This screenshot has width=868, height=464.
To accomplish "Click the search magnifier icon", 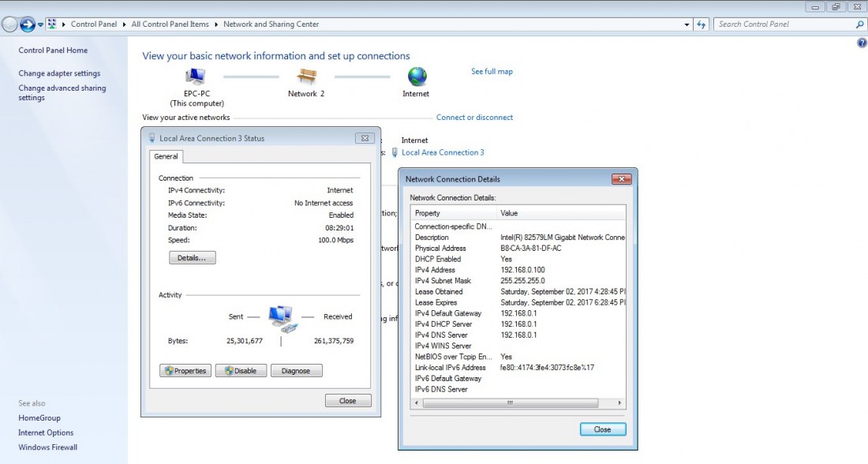I will coord(859,24).
